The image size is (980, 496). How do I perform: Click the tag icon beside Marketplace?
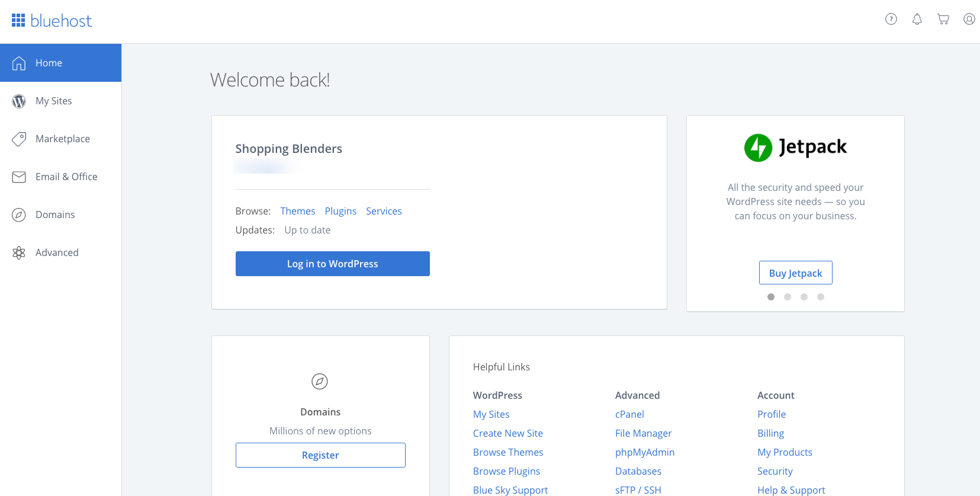[x=19, y=139]
